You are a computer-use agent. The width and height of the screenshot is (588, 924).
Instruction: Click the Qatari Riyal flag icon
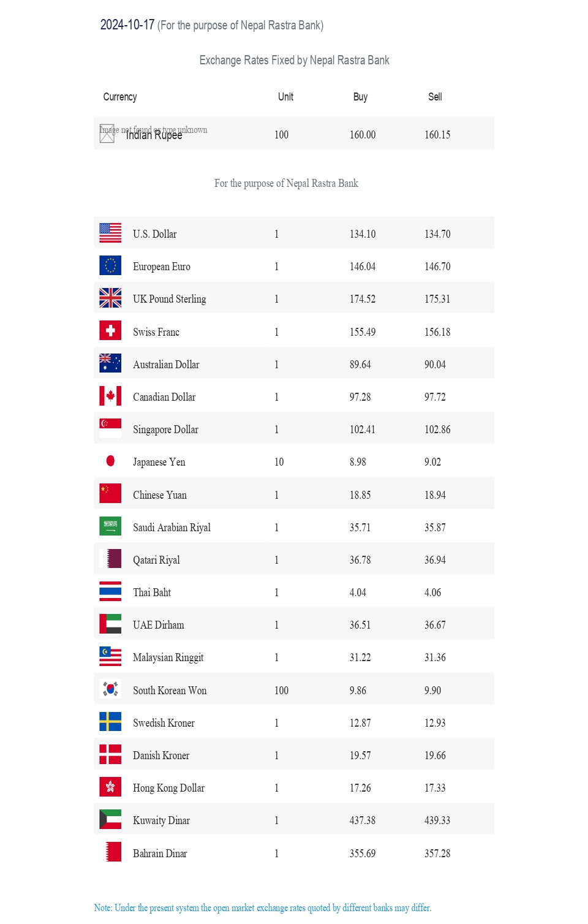(110, 558)
